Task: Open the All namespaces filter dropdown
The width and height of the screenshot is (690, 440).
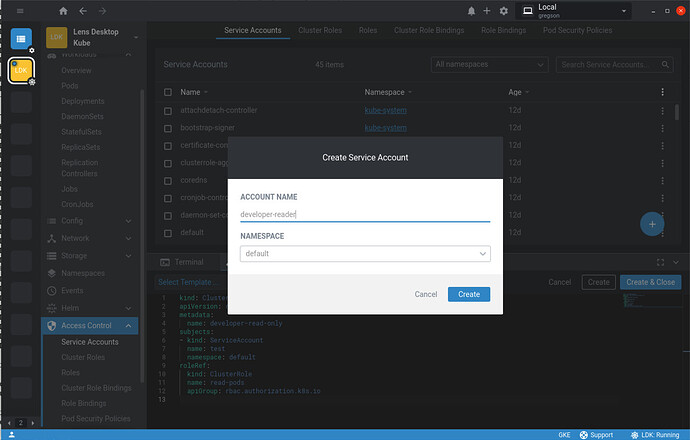Action: click(x=490, y=64)
